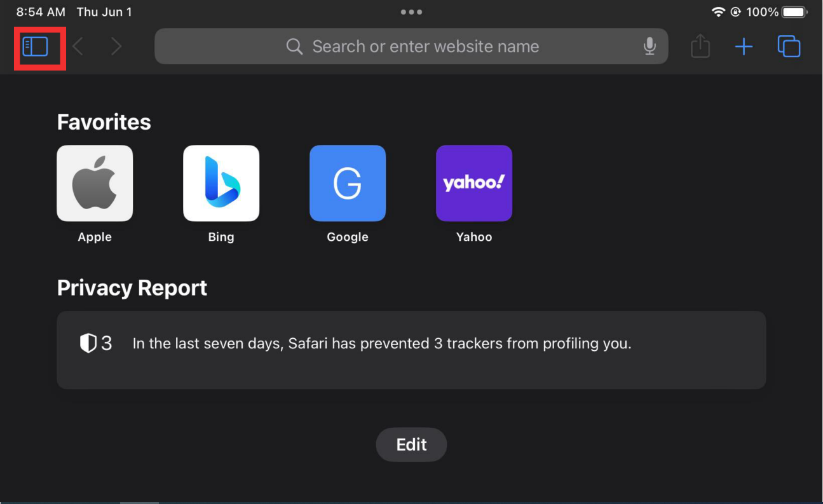This screenshot has height=504, width=823.
Task: Tap the Wi-Fi status icon
Action: click(x=718, y=12)
